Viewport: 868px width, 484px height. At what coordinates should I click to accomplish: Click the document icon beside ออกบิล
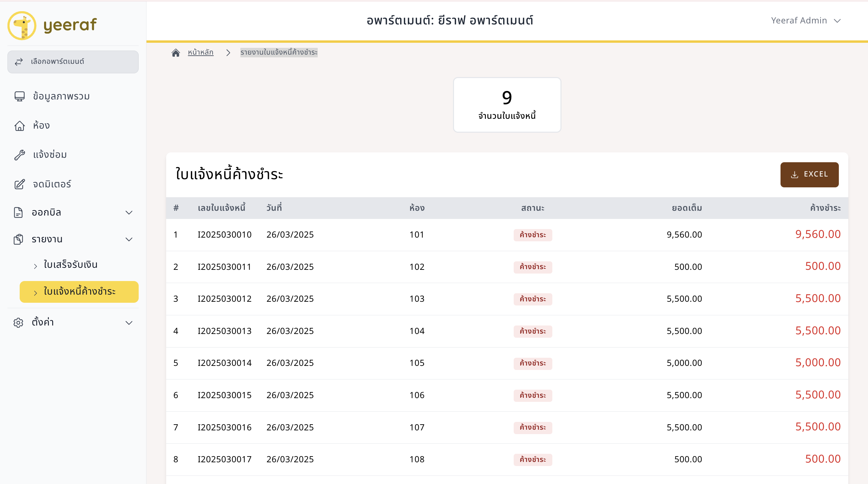(18, 212)
